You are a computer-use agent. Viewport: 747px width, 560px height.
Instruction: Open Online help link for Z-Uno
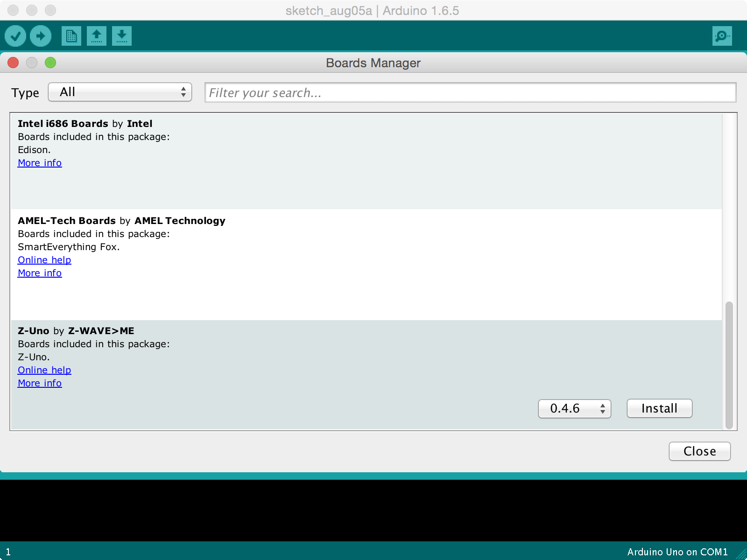44,370
